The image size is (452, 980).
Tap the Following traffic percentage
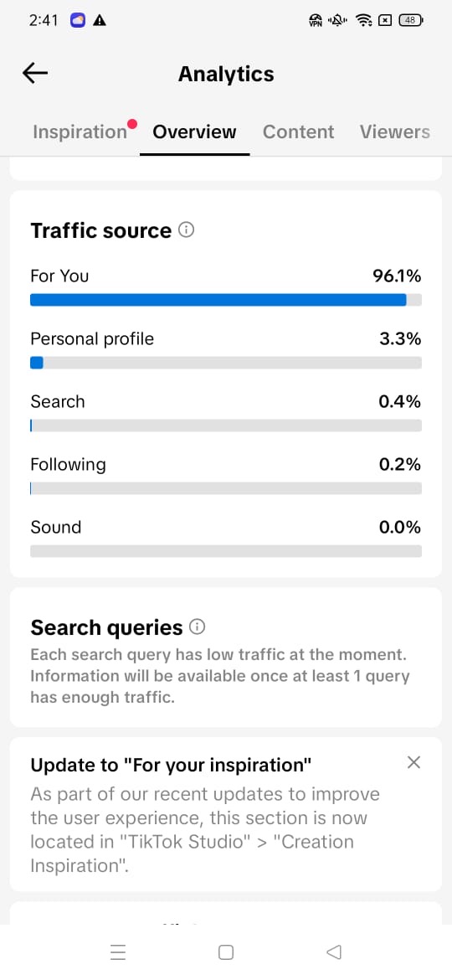pos(399,464)
